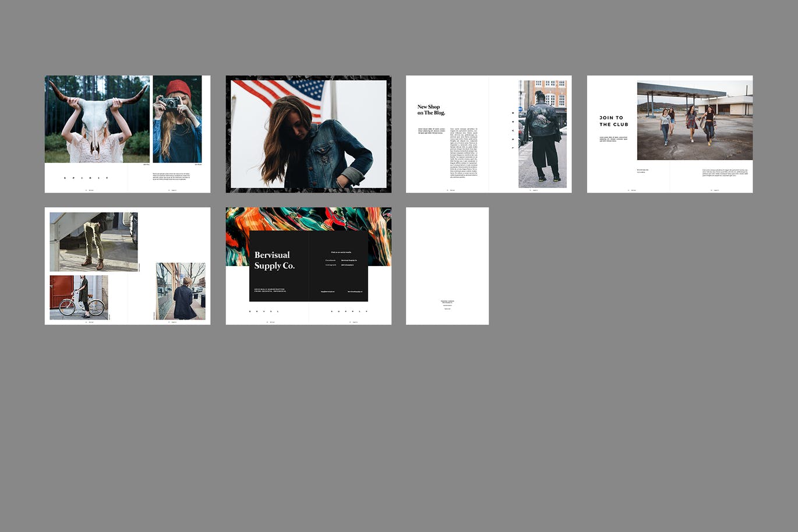Image resolution: width=798 pixels, height=532 pixels.
Task: Select the olive pants and boots photo
Action: tap(94, 242)
